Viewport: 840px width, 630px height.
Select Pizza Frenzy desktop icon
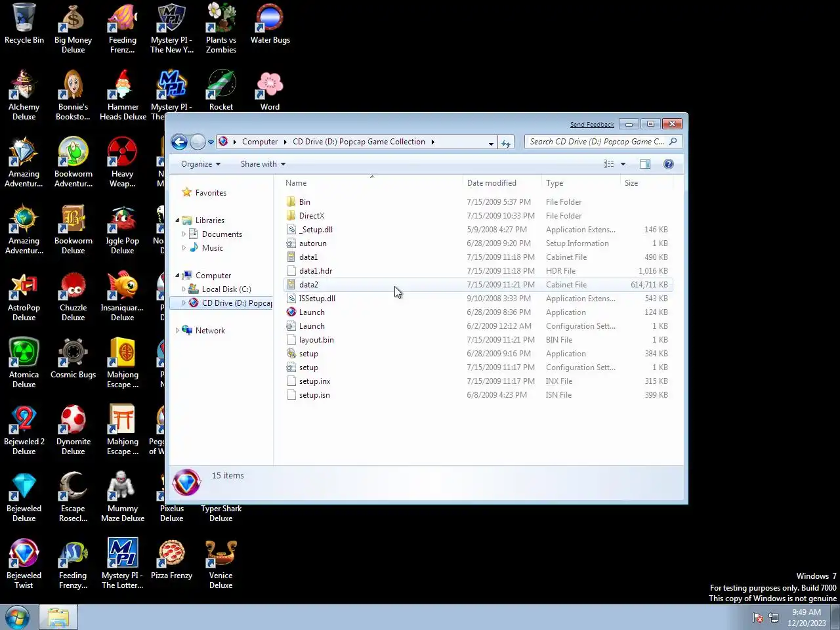[171, 559]
